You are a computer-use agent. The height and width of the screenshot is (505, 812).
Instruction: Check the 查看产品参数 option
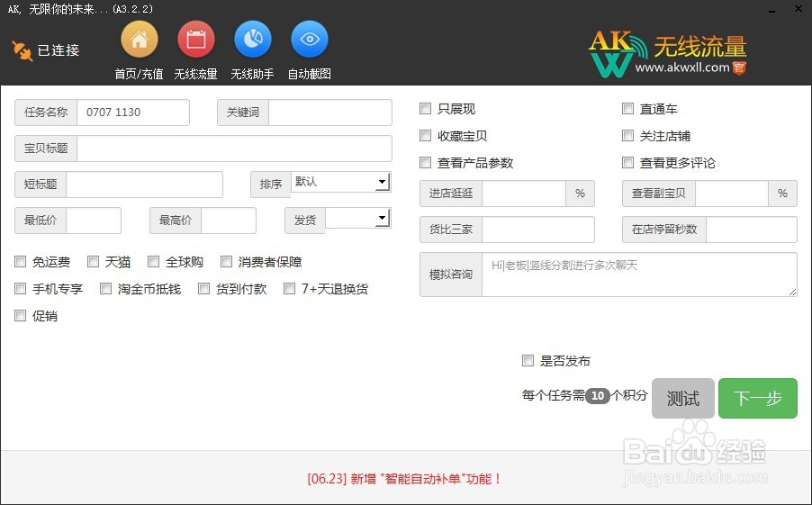pyautogui.click(x=425, y=162)
